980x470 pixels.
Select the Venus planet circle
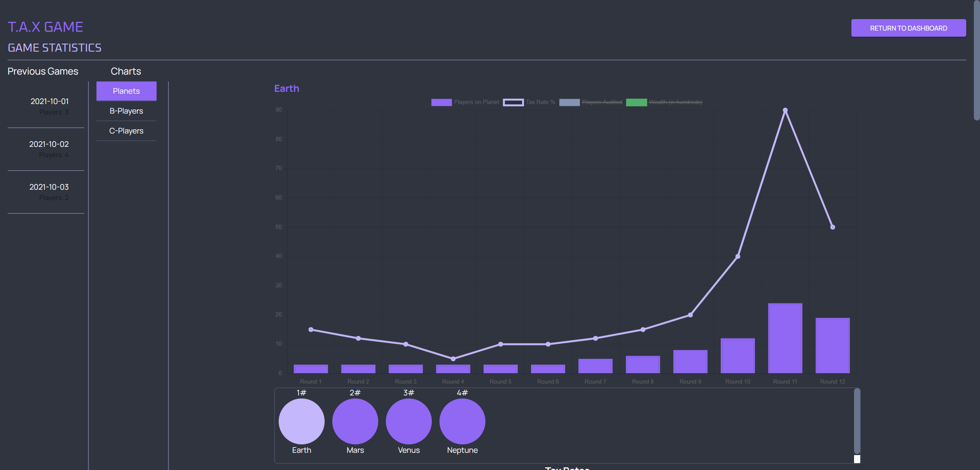point(408,421)
